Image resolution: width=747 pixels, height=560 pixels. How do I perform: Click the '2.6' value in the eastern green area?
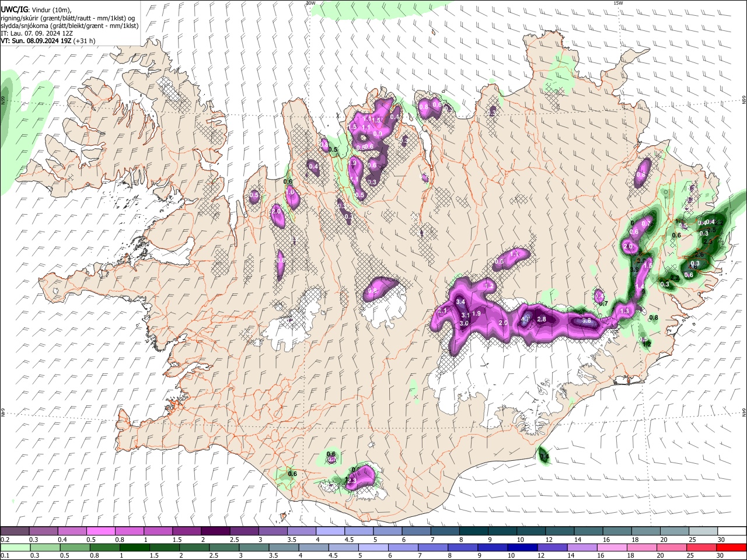pos(699,255)
